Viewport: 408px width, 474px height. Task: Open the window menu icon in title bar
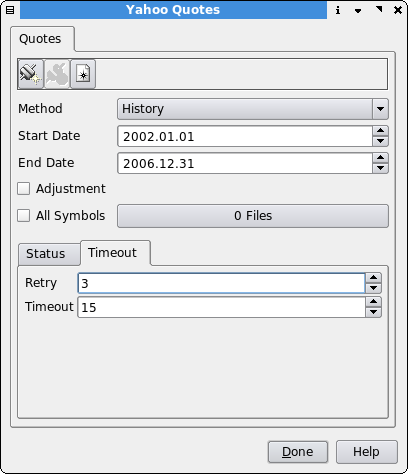pyautogui.click(x=10, y=10)
